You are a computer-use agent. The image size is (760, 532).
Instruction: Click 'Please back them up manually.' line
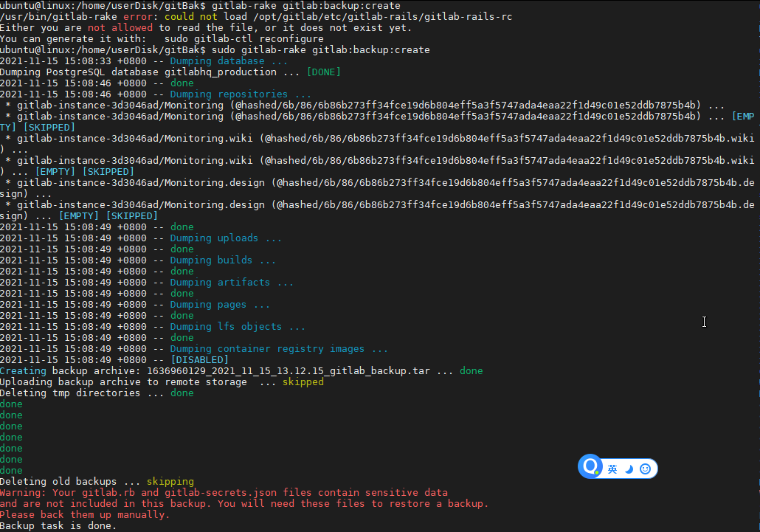point(85,515)
